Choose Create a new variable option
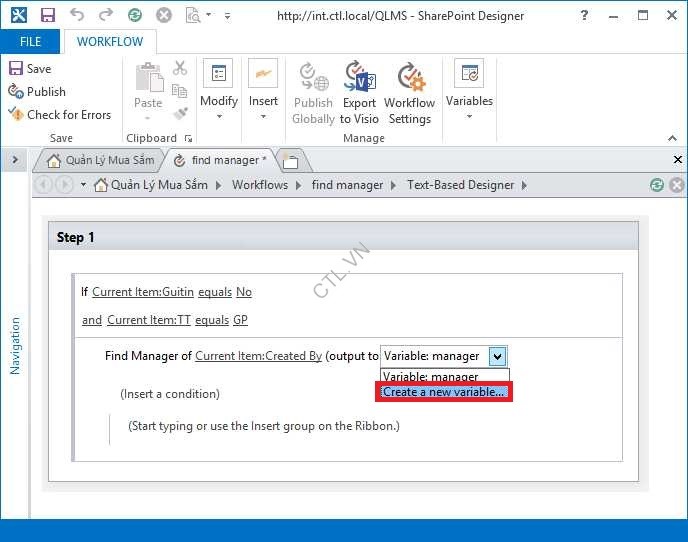 coord(444,392)
